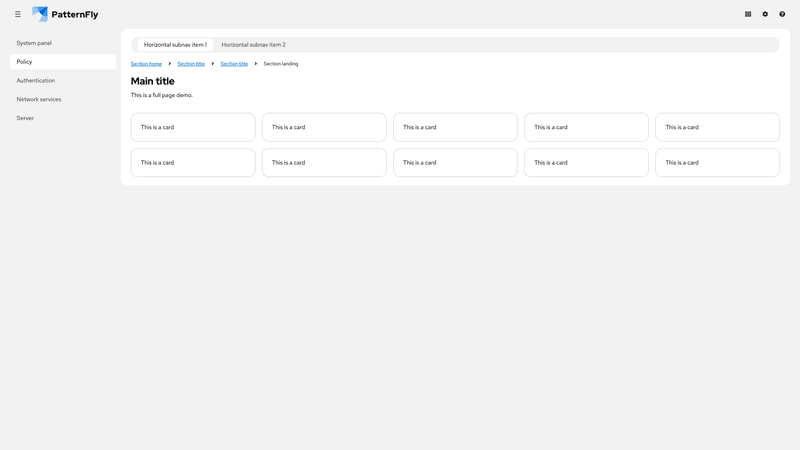Switch to Horizontal subnav item 1
Screen dimensions: 800x450
(175, 45)
